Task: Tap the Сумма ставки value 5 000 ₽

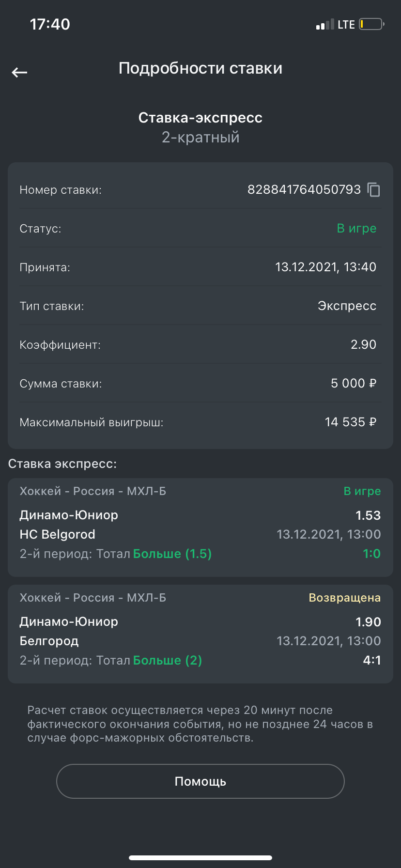Action: tap(353, 383)
